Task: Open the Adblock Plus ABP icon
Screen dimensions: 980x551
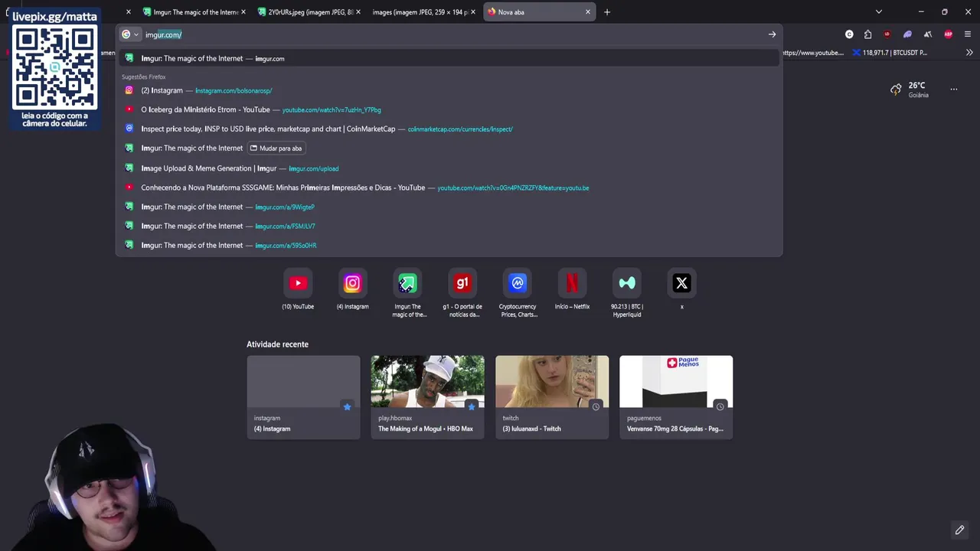Action: click(x=948, y=34)
